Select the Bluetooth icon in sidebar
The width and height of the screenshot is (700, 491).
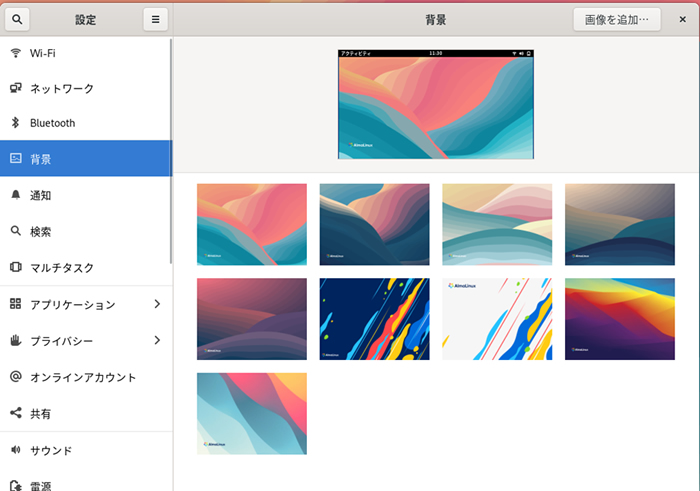point(16,123)
